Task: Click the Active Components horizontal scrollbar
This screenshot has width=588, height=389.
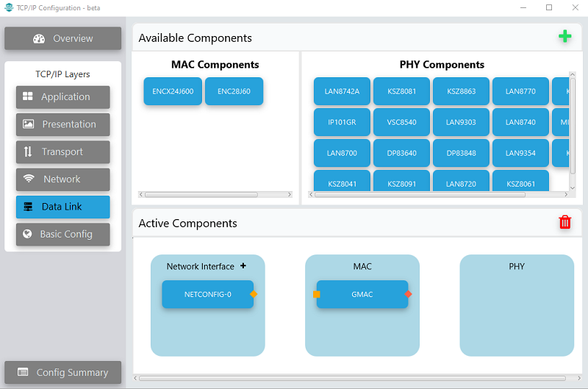Action: [x=352, y=378]
